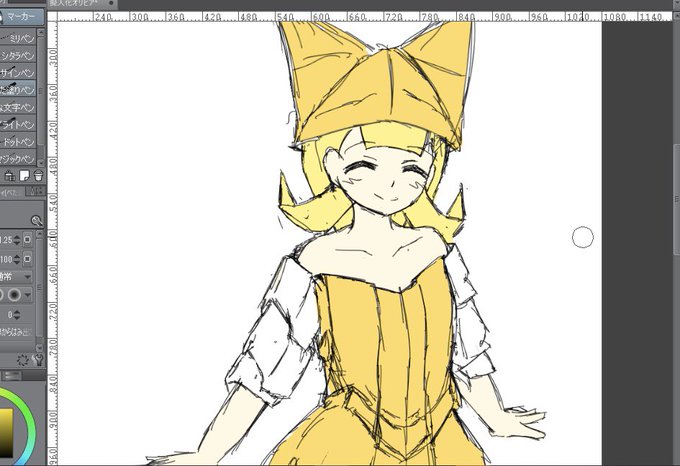Select the マジックペン sub tool
The height and width of the screenshot is (466, 680).
(18, 158)
